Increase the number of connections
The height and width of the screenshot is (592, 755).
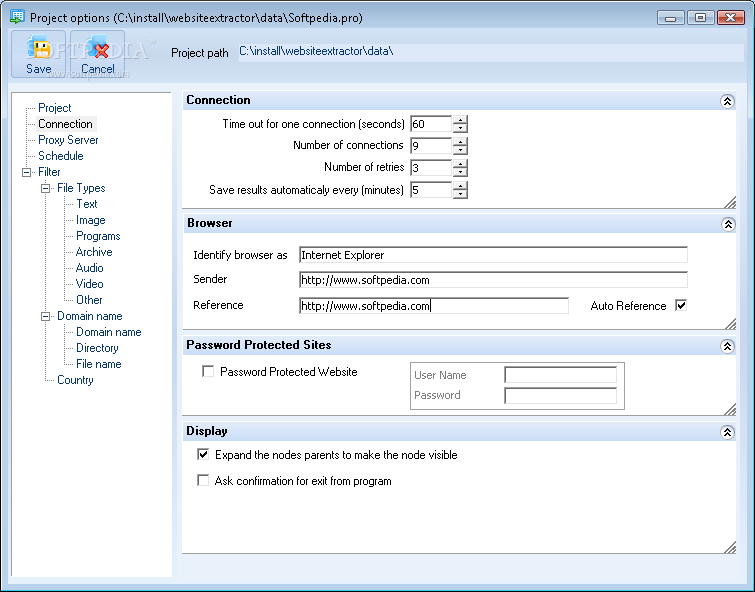pos(460,142)
